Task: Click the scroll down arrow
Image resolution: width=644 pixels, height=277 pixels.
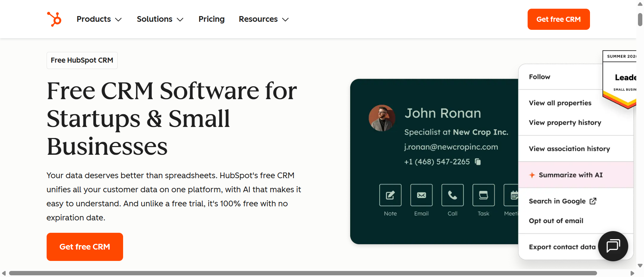Action: tap(640, 266)
